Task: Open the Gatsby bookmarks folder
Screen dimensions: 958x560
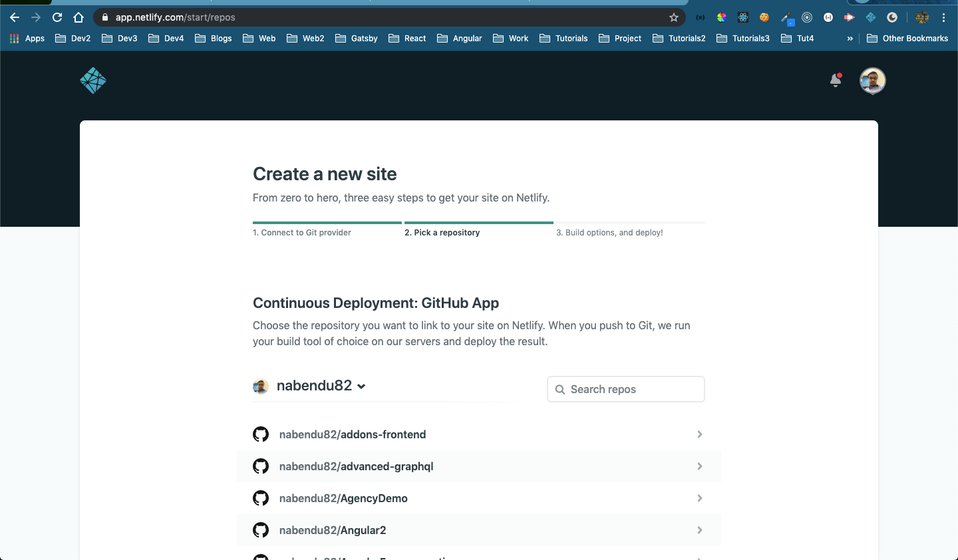Action: 357,39
